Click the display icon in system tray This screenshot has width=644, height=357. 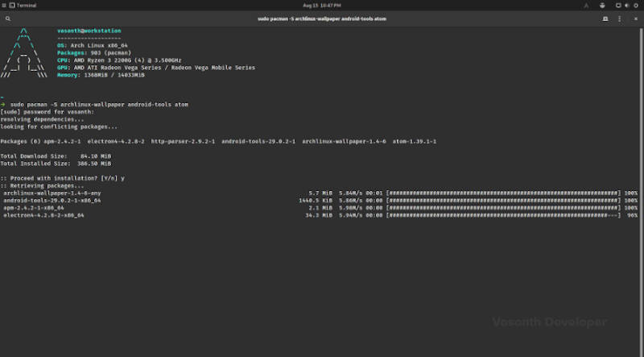[x=618, y=6]
